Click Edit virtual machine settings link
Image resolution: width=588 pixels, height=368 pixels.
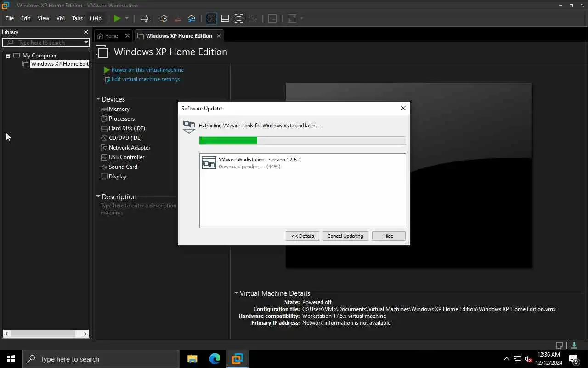click(146, 79)
